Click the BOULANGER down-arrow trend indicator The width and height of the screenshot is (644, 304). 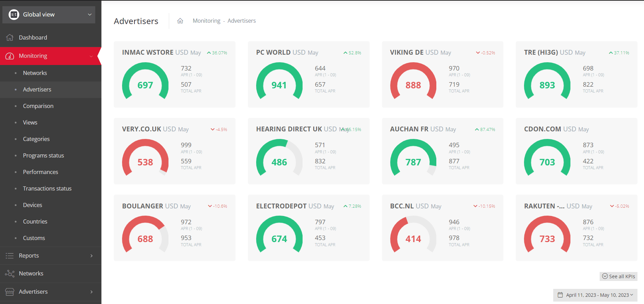(x=210, y=206)
